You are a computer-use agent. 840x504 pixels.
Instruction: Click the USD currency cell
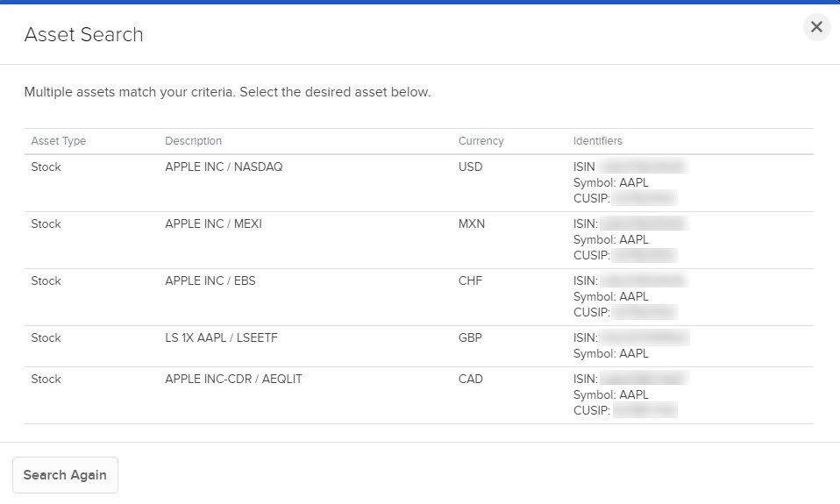tap(471, 167)
